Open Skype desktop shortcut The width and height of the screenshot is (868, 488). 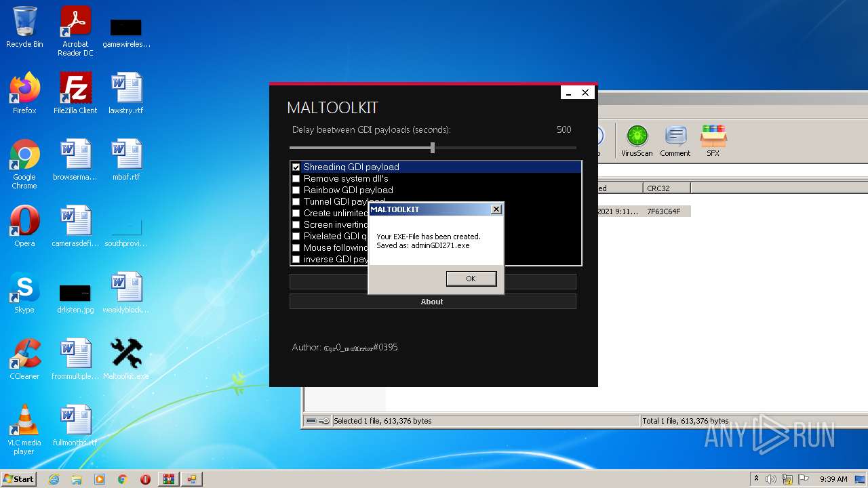[x=24, y=293]
